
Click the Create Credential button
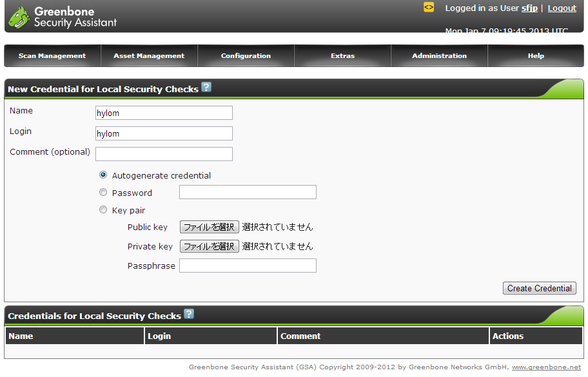coord(539,288)
